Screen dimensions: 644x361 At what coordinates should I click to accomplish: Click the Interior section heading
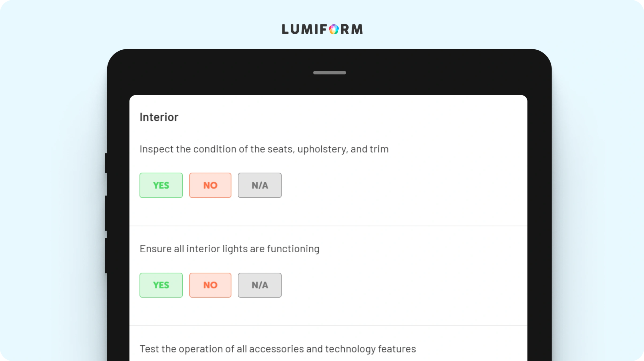159,117
